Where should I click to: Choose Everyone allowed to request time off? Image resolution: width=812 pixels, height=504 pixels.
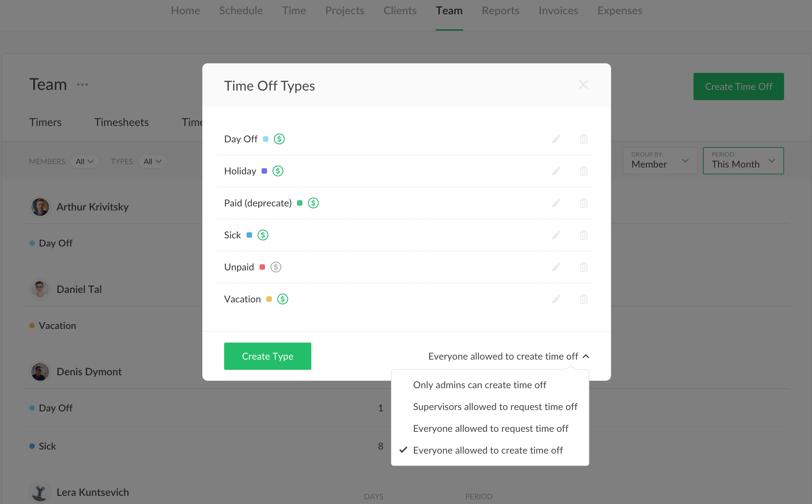(x=490, y=428)
